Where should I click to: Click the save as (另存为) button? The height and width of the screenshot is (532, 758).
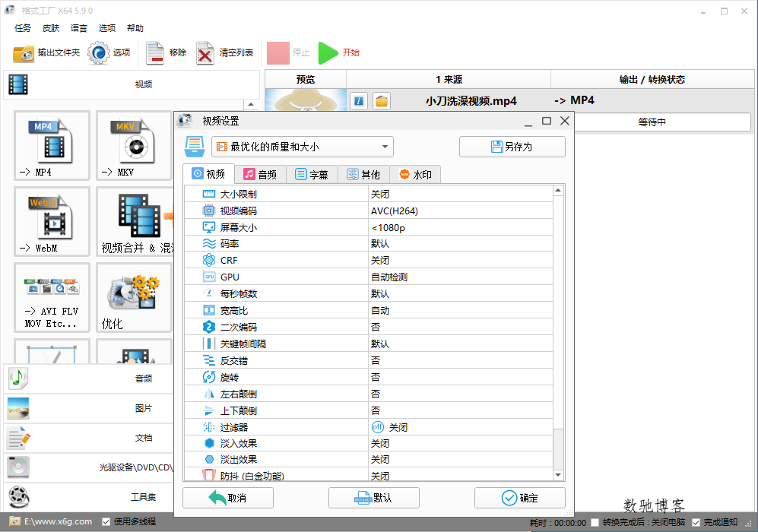(x=512, y=147)
